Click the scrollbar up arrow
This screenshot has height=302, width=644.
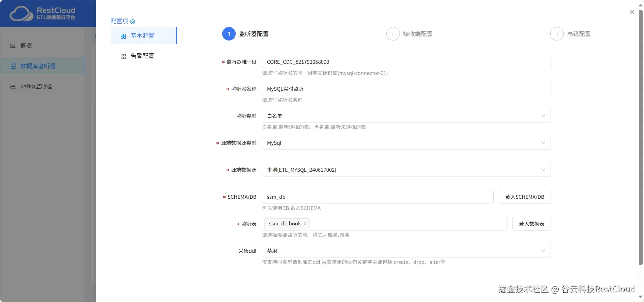[x=641, y=5]
